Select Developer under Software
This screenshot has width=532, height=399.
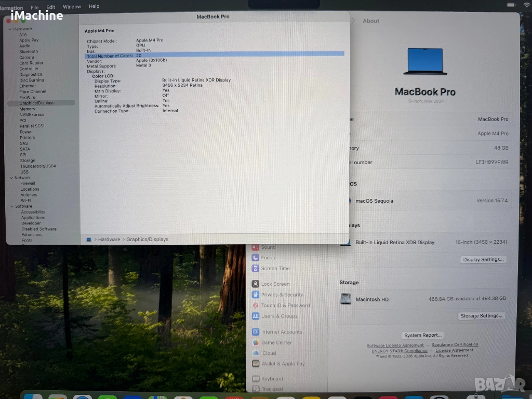31,223
